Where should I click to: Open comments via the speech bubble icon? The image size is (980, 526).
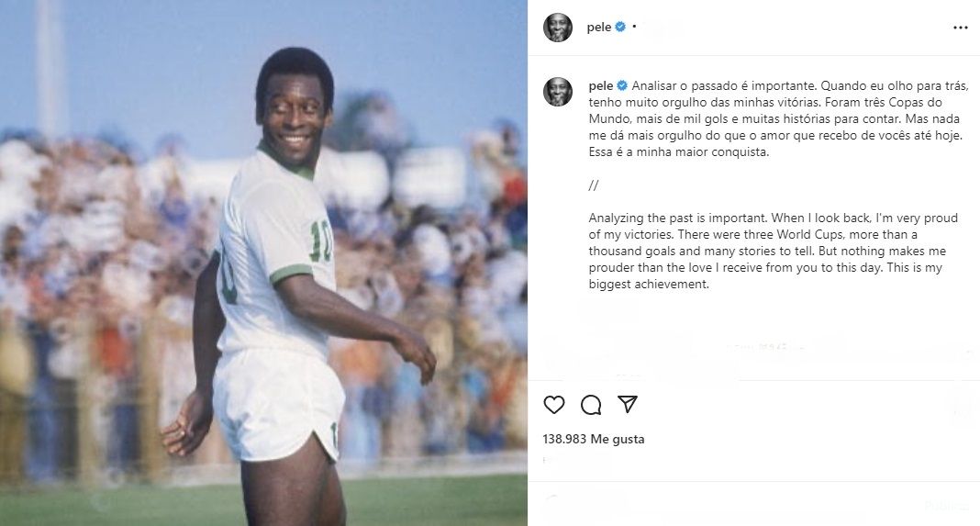(x=591, y=405)
